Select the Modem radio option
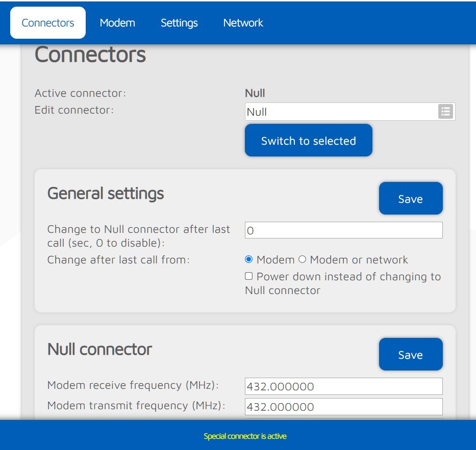The image size is (476, 450). click(249, 259)
